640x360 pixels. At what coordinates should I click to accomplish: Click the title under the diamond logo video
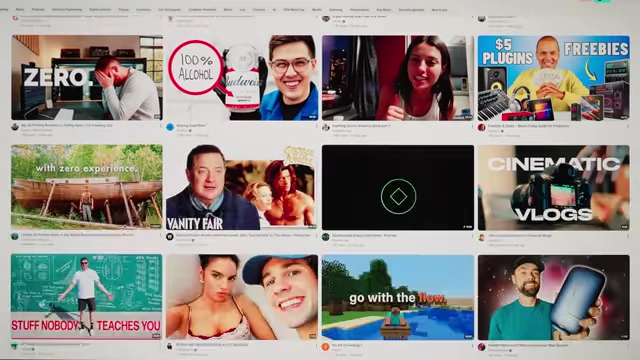coord(364,236)
